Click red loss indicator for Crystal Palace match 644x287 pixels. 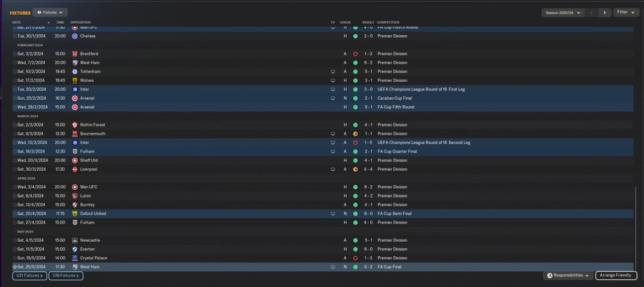pos(355,258)
